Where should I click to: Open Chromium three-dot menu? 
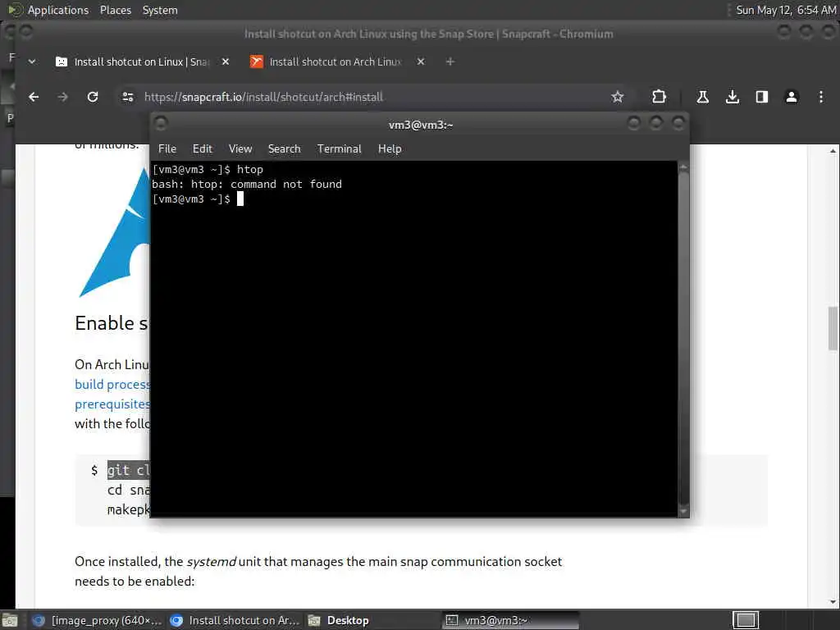point(820,97)
